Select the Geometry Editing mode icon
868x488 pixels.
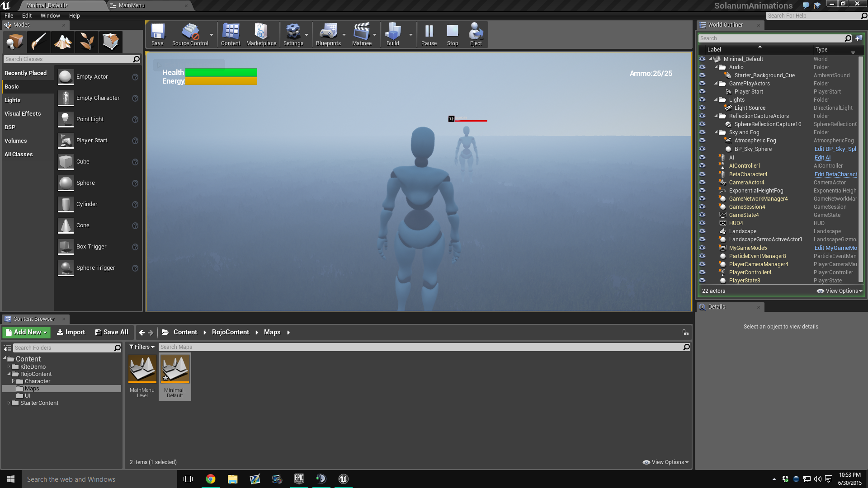tap(111, 42)
